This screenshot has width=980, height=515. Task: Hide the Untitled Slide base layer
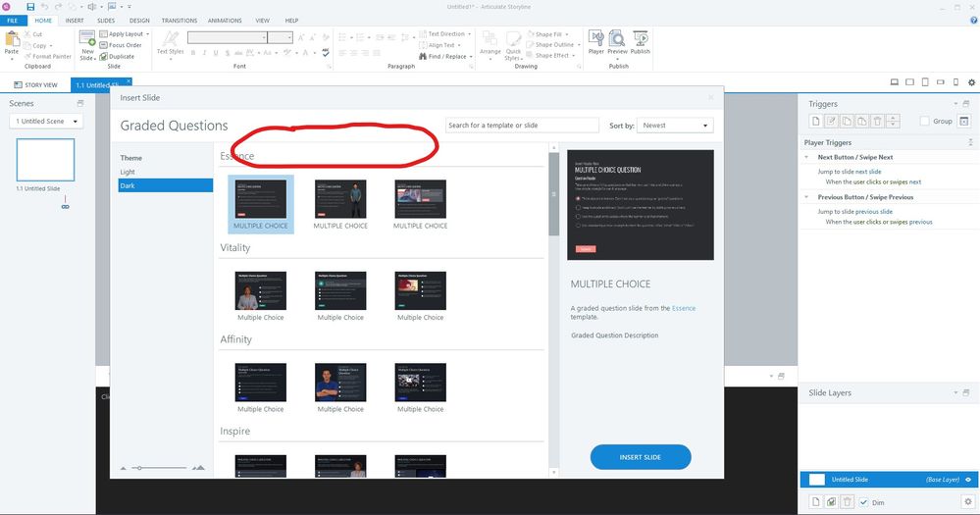point(967,479)
